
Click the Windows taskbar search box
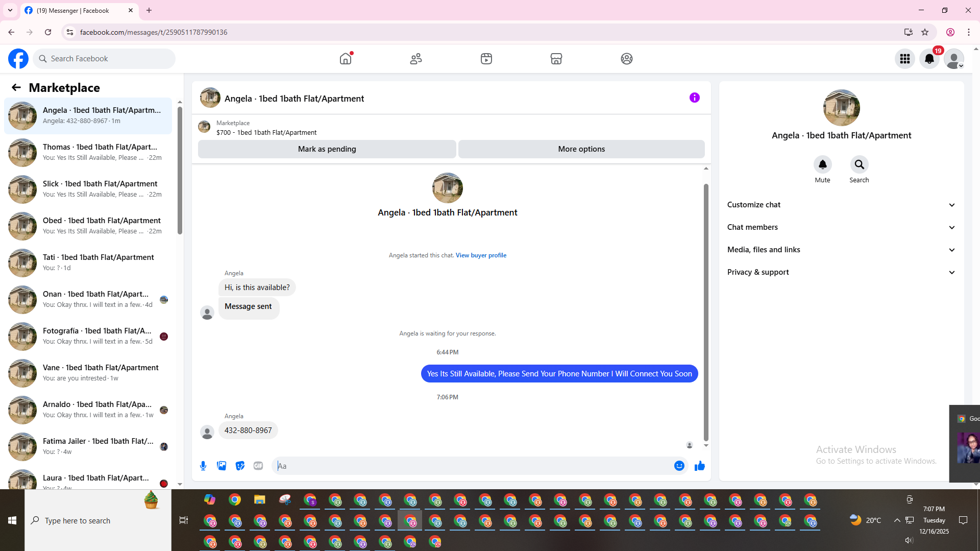(x=98, y=520)
